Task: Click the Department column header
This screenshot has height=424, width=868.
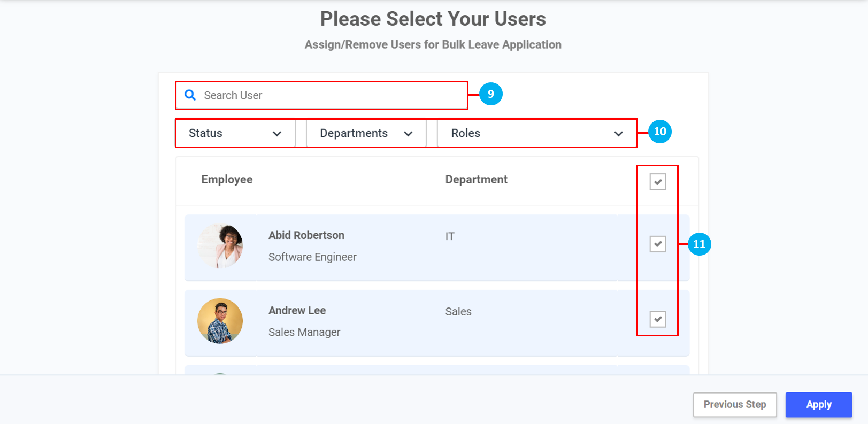Action: point(476,180)
